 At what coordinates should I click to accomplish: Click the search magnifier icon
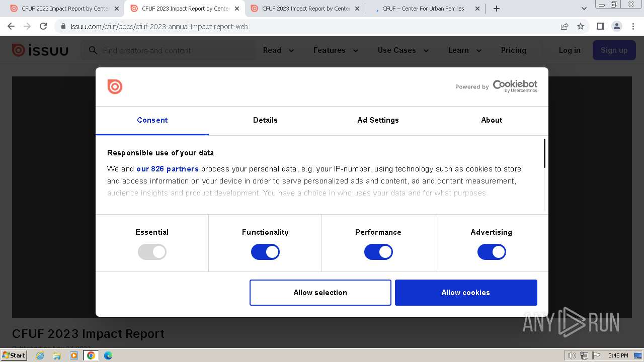[x=93, y=50]
